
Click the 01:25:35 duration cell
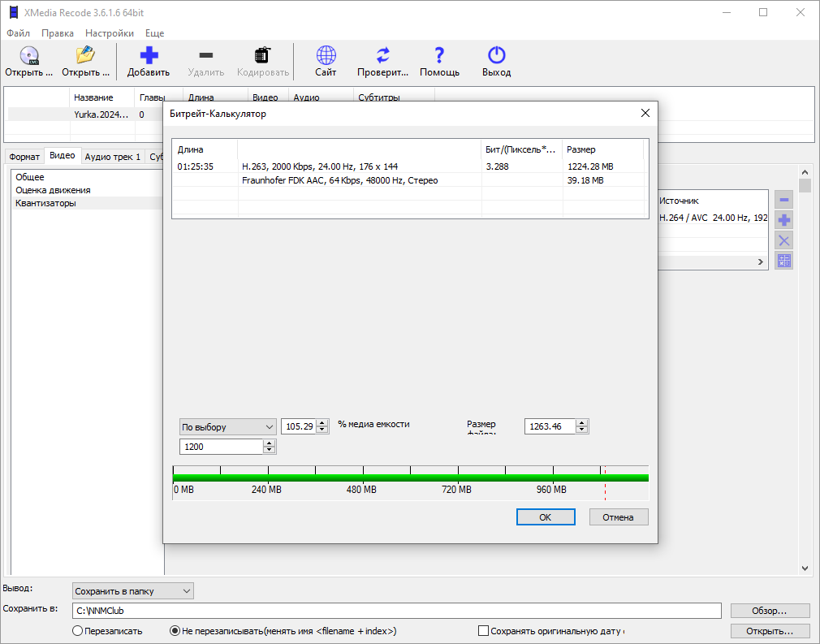coord(196,166)
